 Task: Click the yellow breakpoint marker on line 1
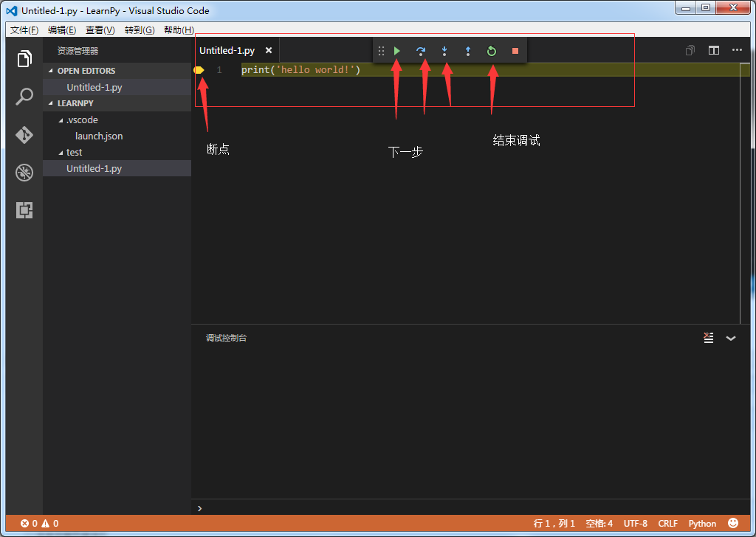tap(199, 70)
